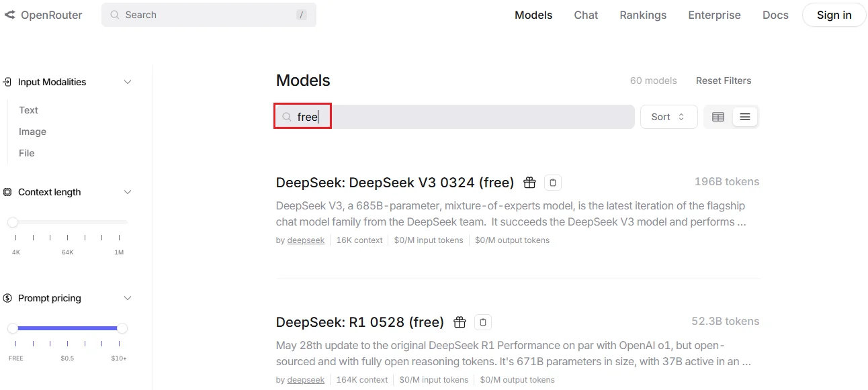Click the 1M context length tick label

point(119,252)
